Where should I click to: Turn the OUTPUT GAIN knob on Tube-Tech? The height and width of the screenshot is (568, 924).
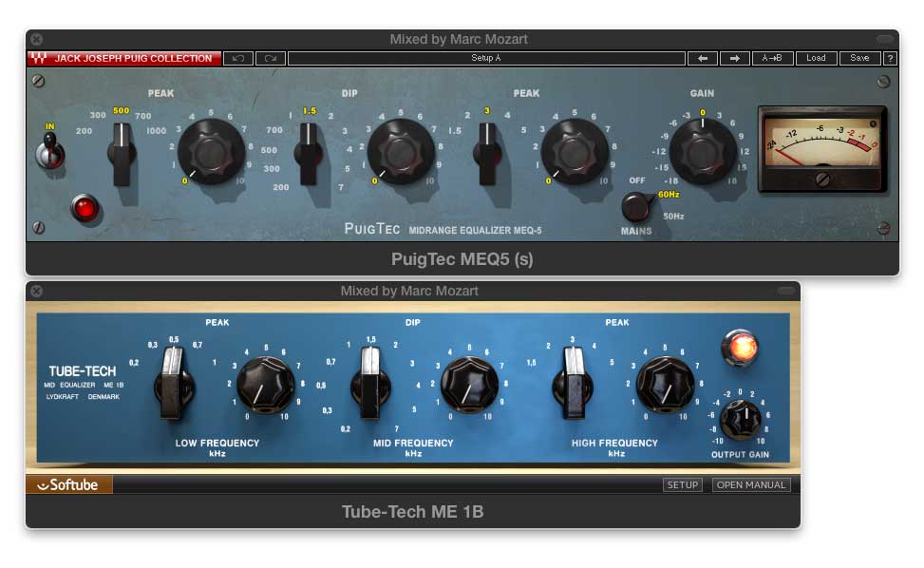pos(741,420)
